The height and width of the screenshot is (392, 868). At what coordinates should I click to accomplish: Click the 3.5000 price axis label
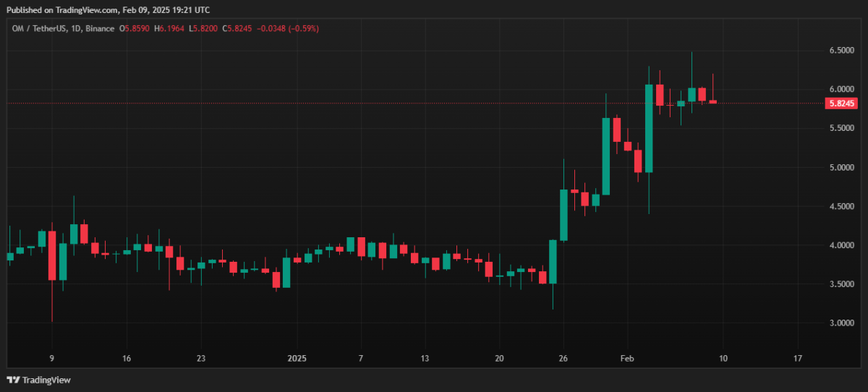point(841,285)
